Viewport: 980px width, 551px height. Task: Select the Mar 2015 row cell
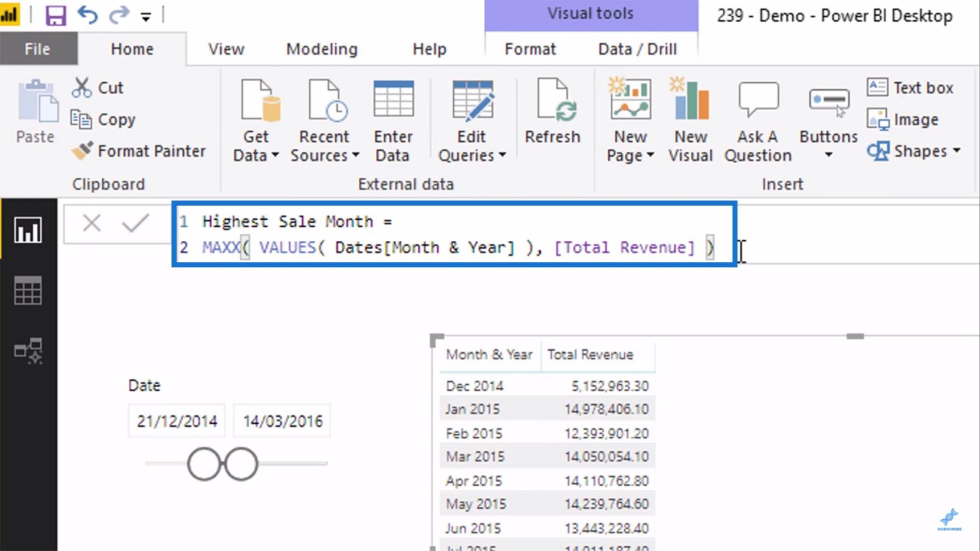475,457
